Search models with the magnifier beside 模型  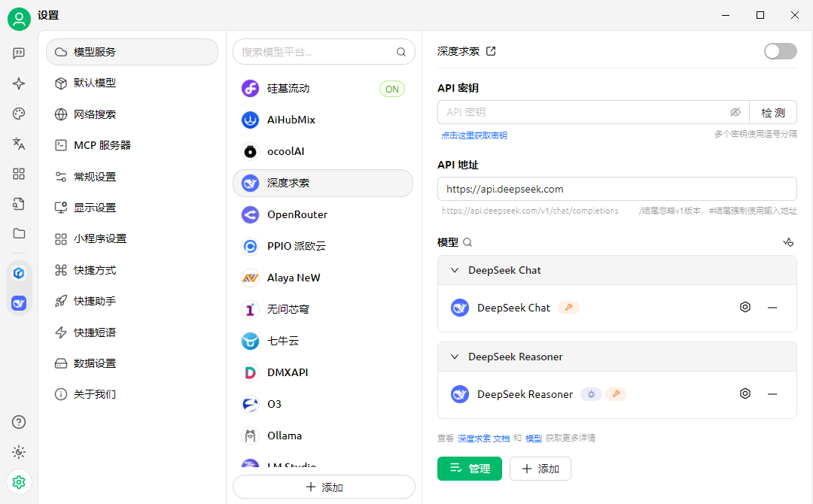pyautogui.click(x=467, y=242)
